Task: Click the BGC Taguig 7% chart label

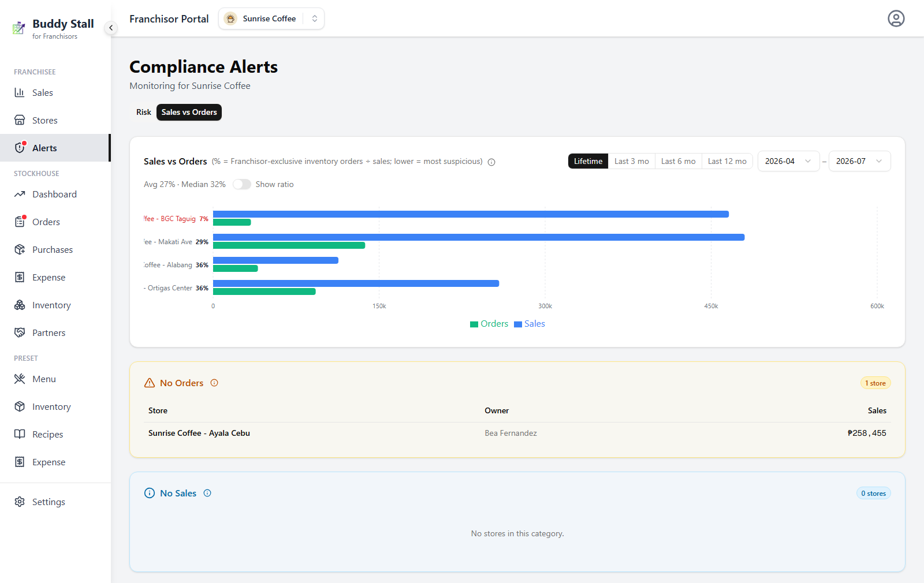Action: coord(176,219)
